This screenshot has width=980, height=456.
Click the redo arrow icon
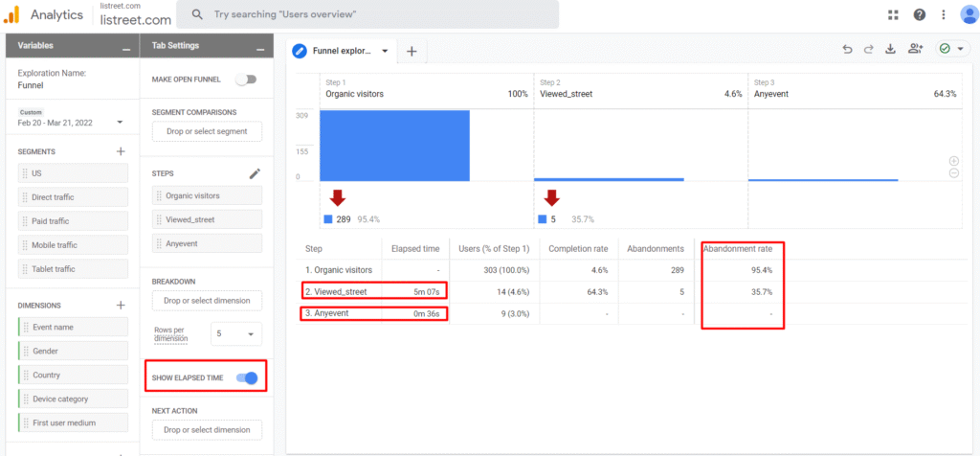pos(869,50)
